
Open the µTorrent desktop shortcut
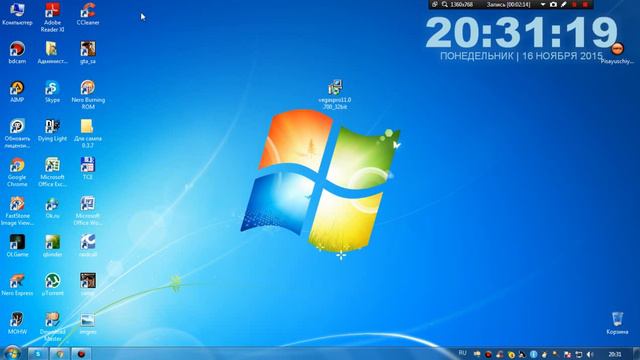click(x=52, y=284)
